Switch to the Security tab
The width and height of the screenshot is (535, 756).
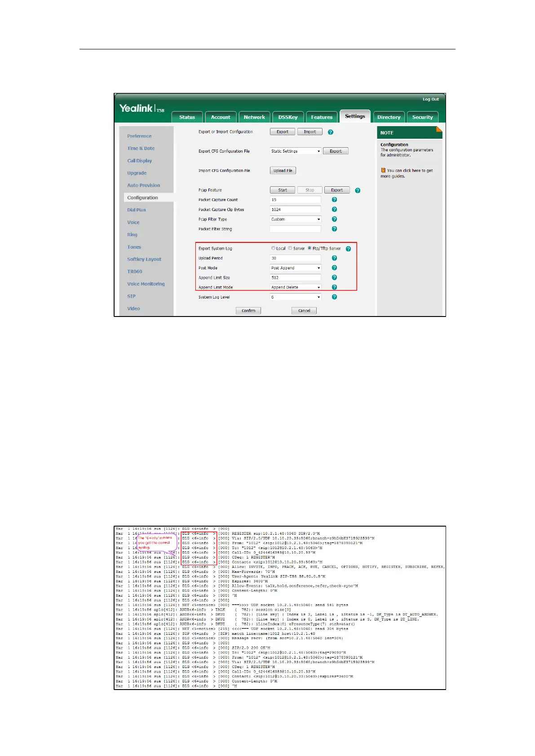[423, 117]
